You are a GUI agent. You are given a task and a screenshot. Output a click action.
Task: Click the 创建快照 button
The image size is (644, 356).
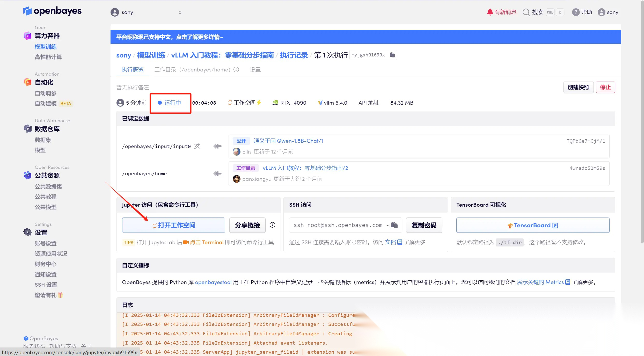[x=578, y=87]
